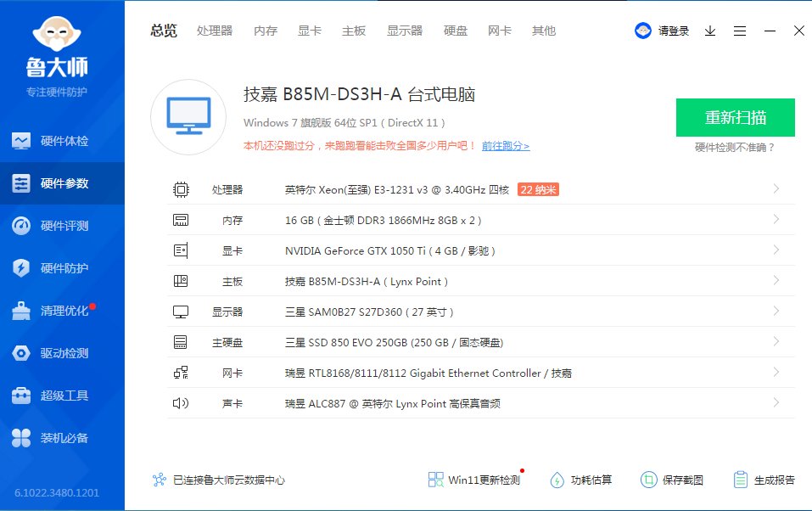Switch to the 总览 tab
This screenshot has width=812, height=511.
point(164,31)
